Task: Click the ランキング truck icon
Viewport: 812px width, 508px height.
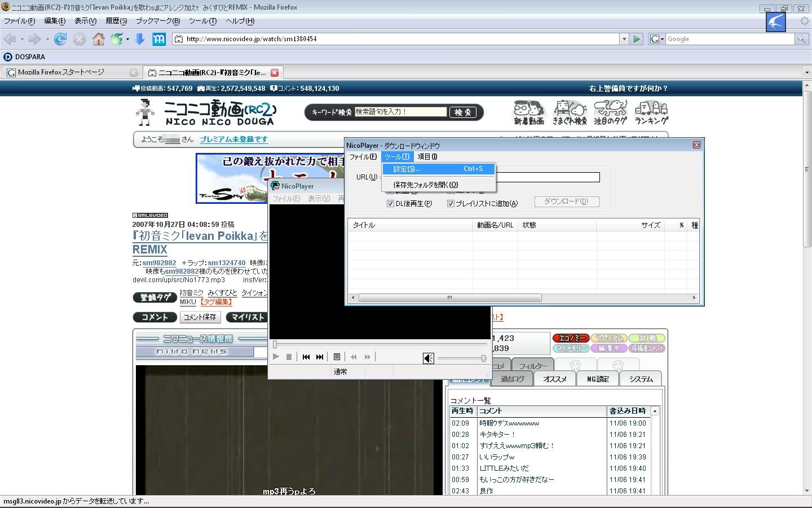Action: 651,112
